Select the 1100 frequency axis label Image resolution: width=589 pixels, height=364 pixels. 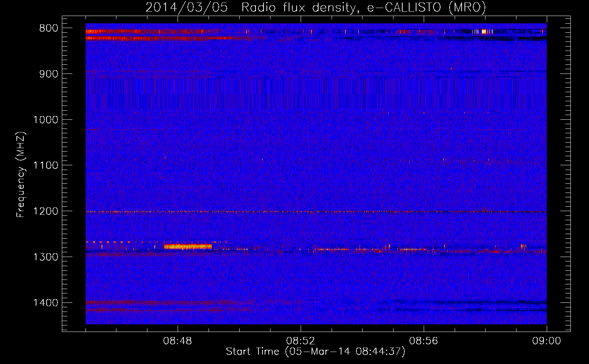click(46, 166)
